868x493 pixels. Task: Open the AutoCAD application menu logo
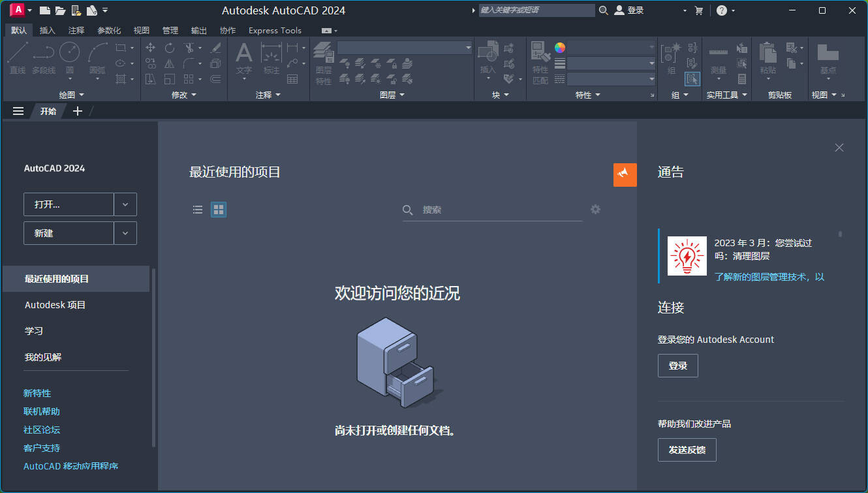point(18,10)
